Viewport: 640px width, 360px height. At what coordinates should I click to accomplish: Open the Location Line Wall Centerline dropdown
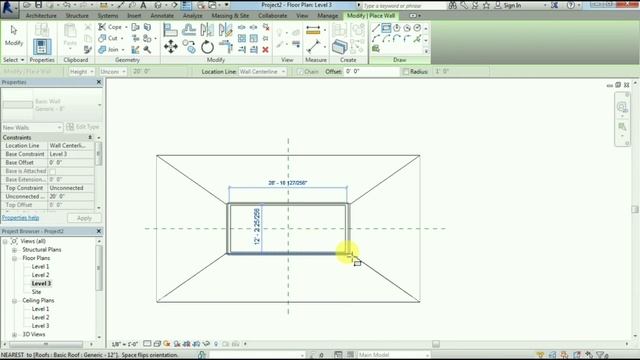(262, 71)
